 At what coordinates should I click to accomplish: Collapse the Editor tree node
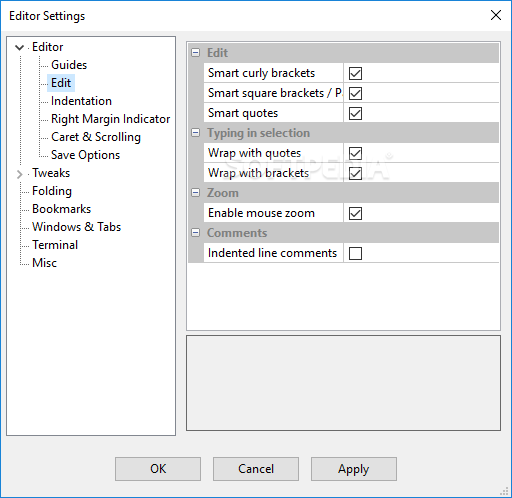point(20,48)
